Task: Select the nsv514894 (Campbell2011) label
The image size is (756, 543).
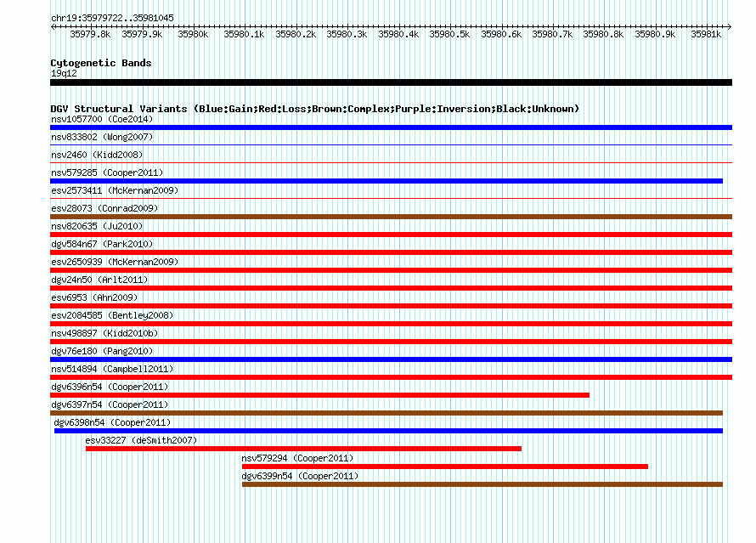Action: (112, 369)
